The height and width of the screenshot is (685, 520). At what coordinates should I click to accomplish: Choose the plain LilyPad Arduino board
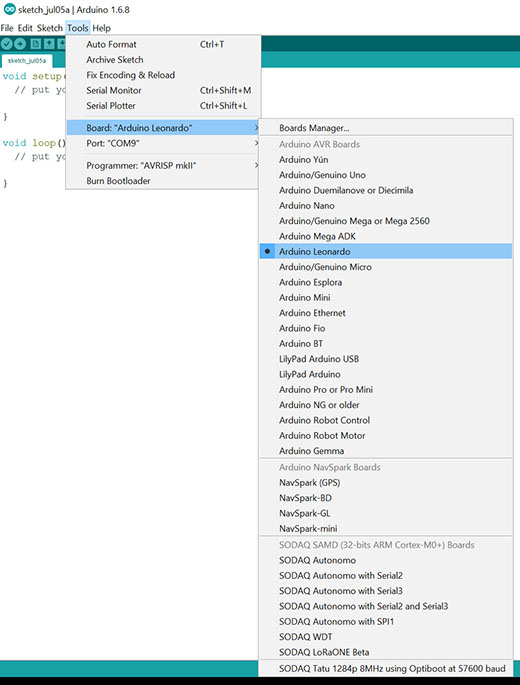pyautogui.click(x=386, y=374)
